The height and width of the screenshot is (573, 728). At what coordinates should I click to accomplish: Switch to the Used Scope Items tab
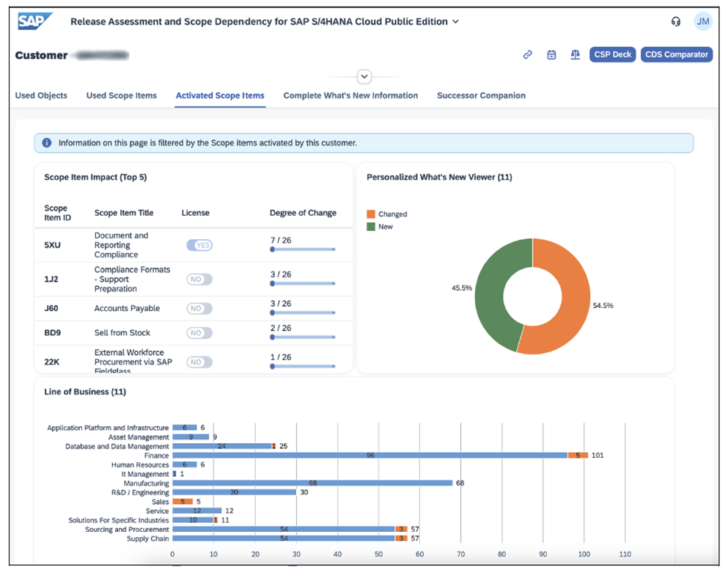pos(122,95)
